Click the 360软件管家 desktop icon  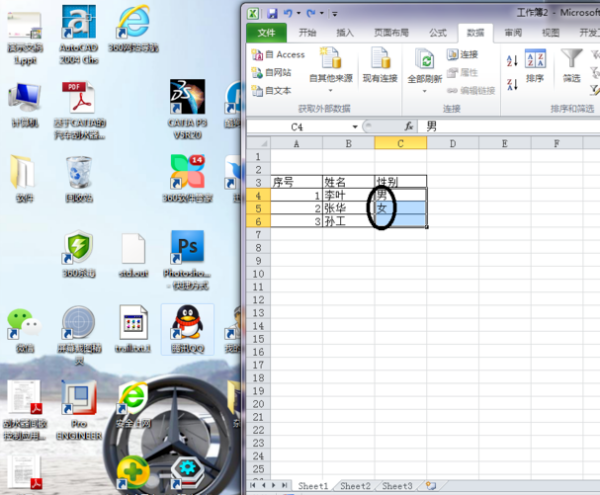pos(187,178)
